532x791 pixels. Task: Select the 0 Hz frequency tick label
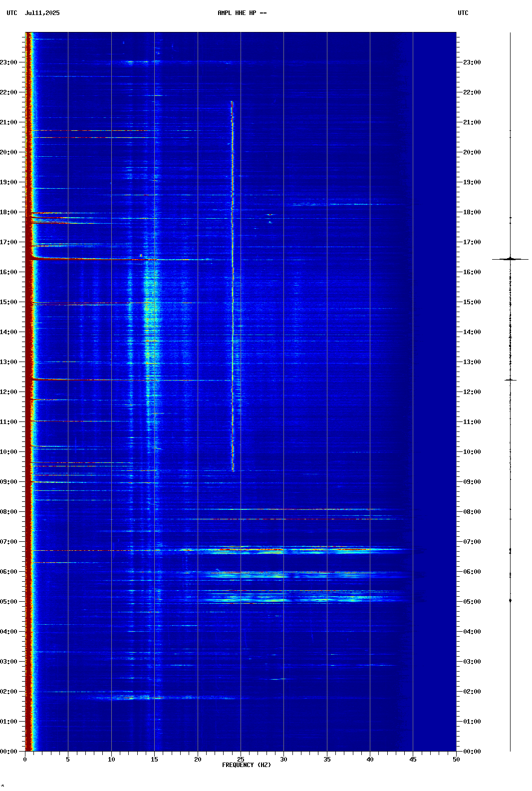pos(25,760)
